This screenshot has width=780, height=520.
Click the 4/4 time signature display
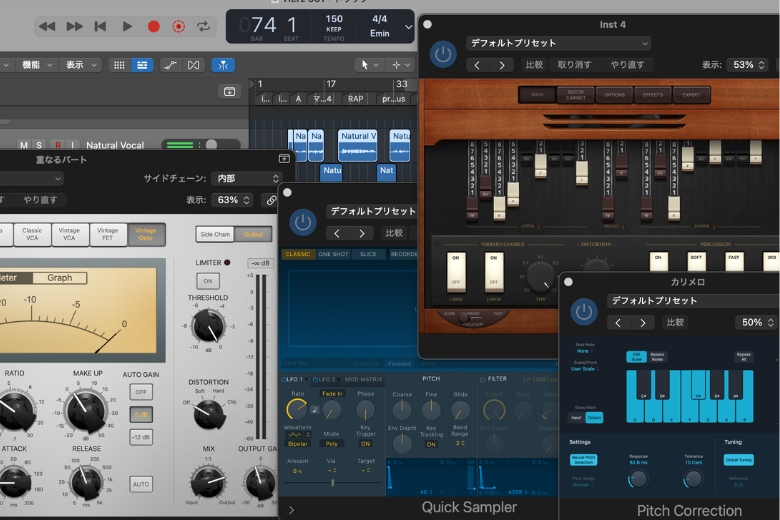(380, 19)
